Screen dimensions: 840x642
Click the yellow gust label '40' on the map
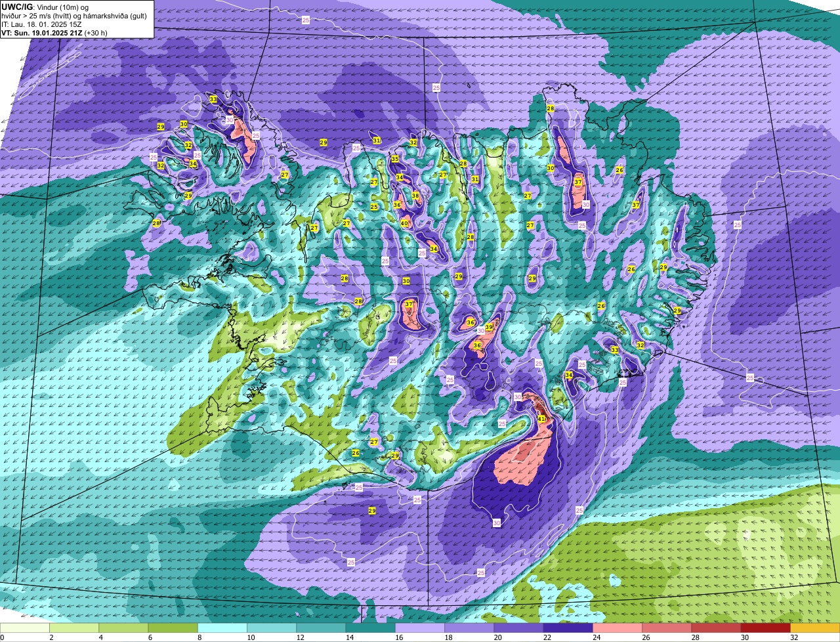point(404,223)
